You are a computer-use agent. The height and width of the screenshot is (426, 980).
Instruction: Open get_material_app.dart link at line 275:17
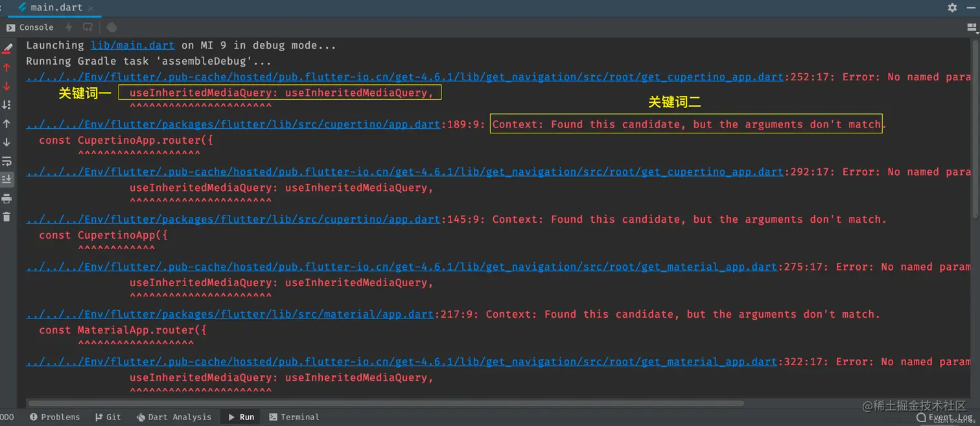coord(402,267)
